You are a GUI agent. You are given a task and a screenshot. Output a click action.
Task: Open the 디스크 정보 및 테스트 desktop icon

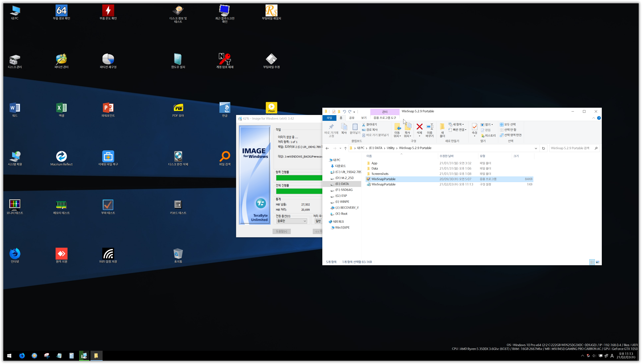(178, 14)
